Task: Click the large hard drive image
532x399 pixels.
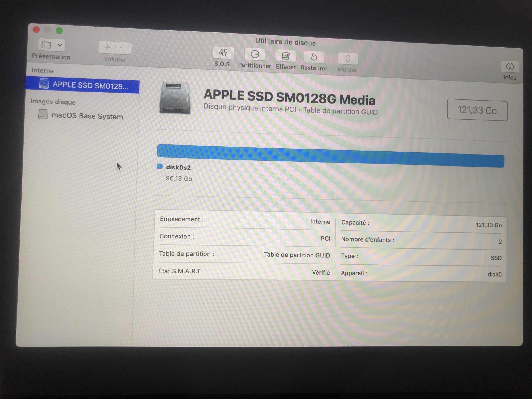Action: coord(175,98)
